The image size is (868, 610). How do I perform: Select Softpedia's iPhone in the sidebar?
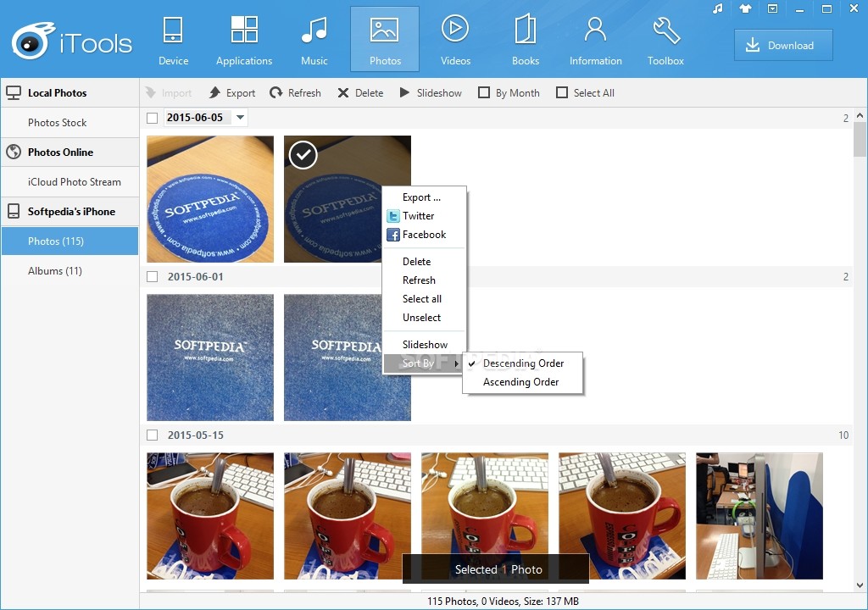coord(70,212)
